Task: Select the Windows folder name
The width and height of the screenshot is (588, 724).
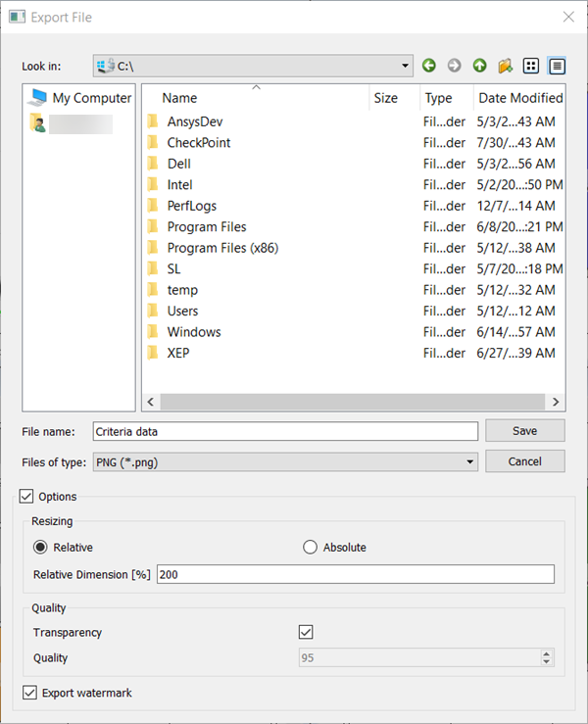Action: point(194,331)
